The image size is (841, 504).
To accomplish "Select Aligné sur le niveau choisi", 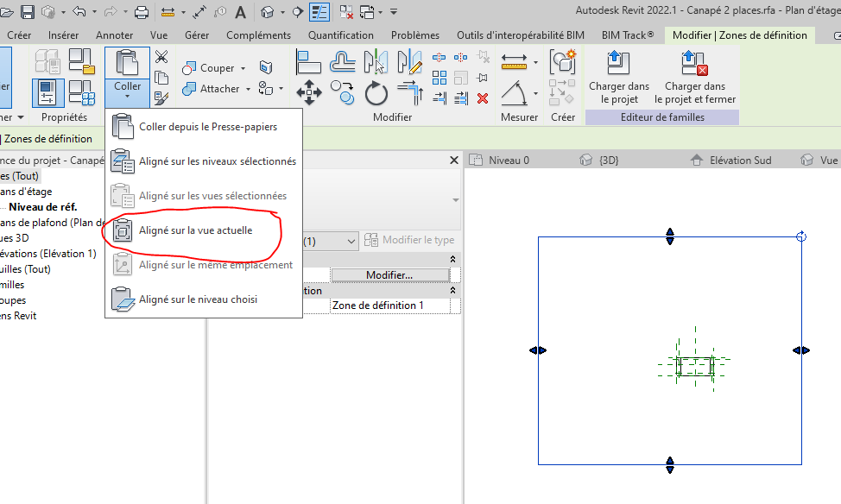I will point(198,299).
